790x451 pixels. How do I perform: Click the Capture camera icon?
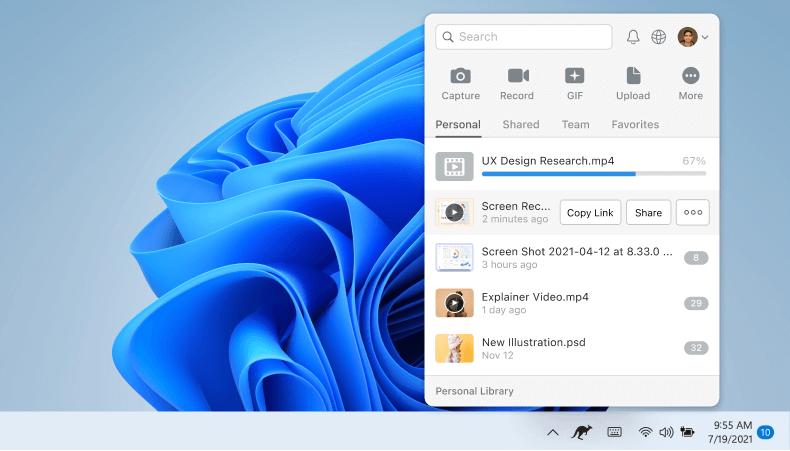pos(460,76)
